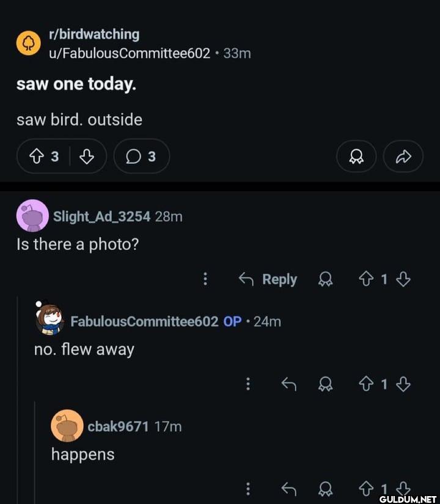Share the birdwatching post
Image resolution: width=440 pixels, height=504 pixels.
(x=403, y=157)
